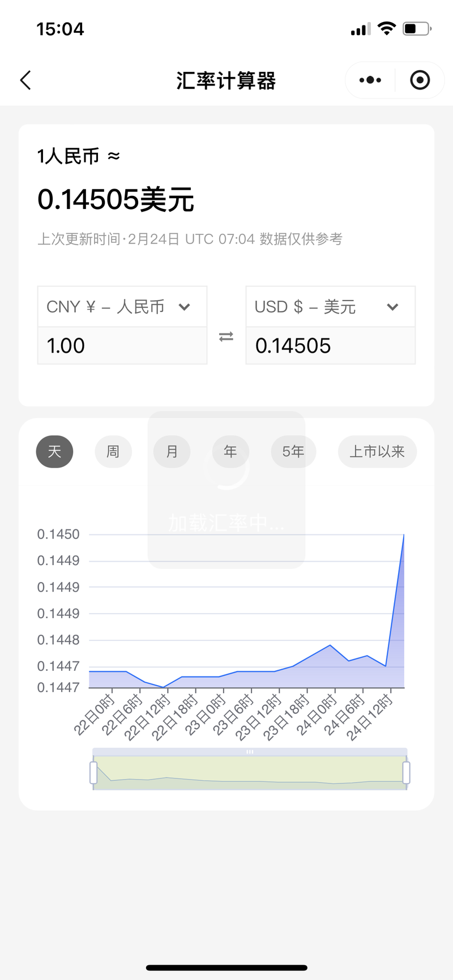
Task: Focus the CNY amount field showing 1.00
Action: click(122, 345)
